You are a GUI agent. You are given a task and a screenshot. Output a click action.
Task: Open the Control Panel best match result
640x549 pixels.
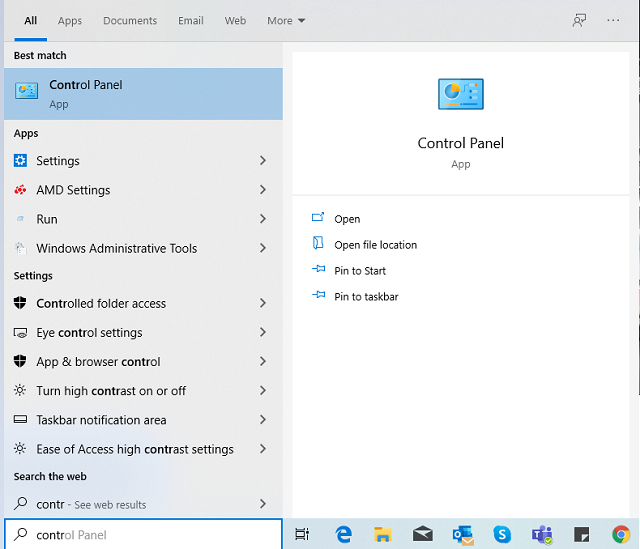(x=143, y=94)
